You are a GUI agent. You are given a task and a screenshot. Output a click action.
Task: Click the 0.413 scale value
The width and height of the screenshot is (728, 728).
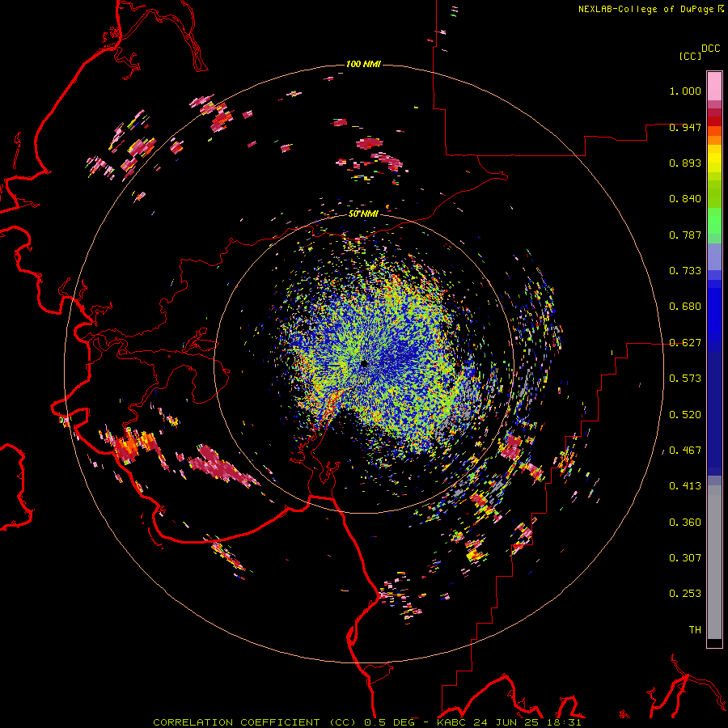click(x=685, y=486)
